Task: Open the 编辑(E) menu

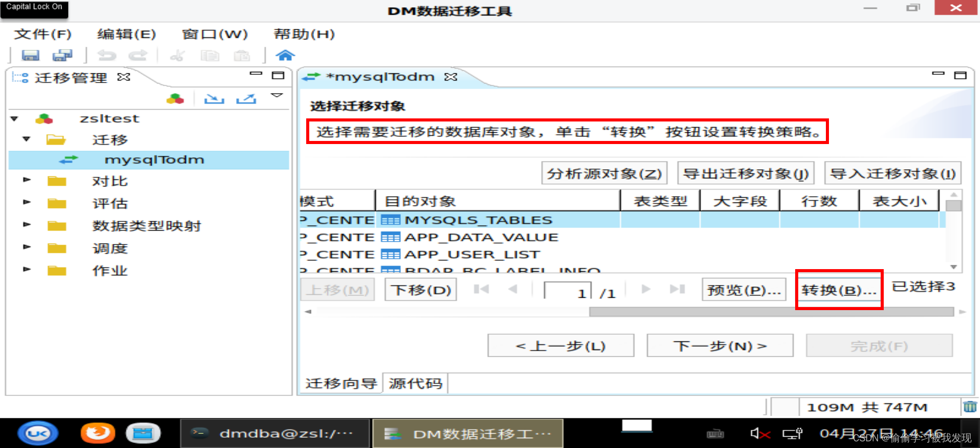Action: pyautogui.click(x=126, y=34)
